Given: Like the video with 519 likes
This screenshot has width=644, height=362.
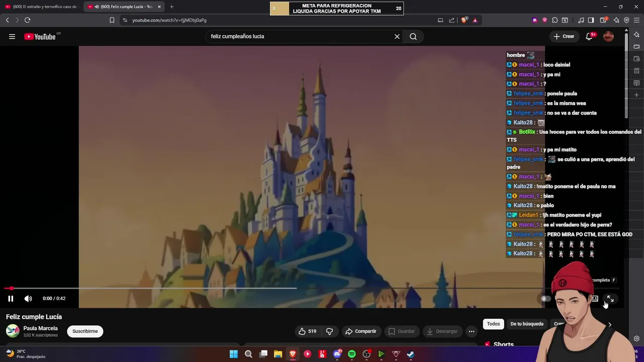Looking at the screenshot, I should (x=307, y=331).
